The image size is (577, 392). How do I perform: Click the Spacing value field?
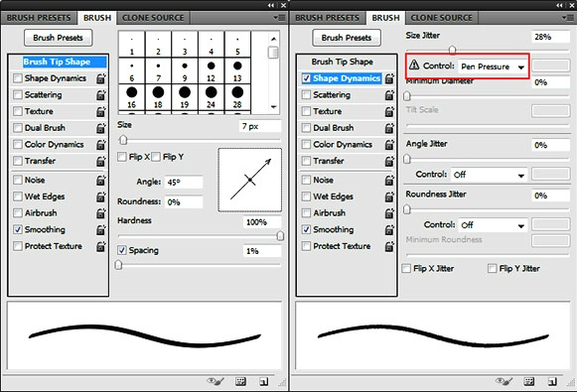pos(261,251)
